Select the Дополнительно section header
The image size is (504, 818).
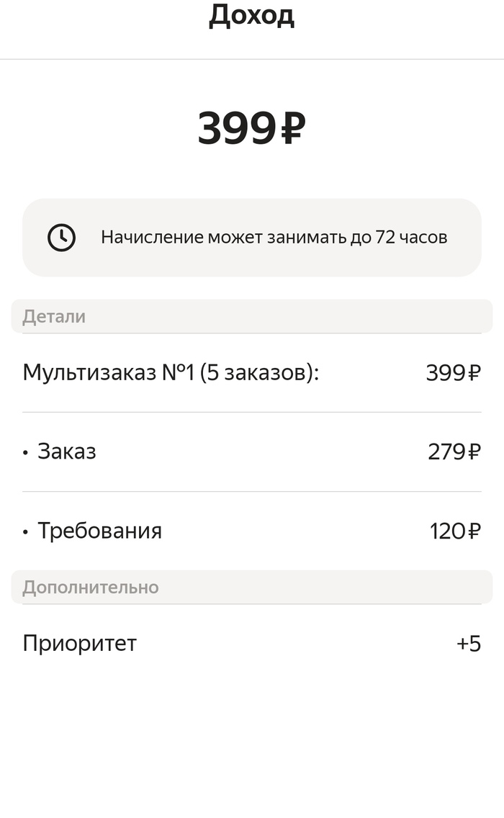pyautogui.click(x=90, y=587)
